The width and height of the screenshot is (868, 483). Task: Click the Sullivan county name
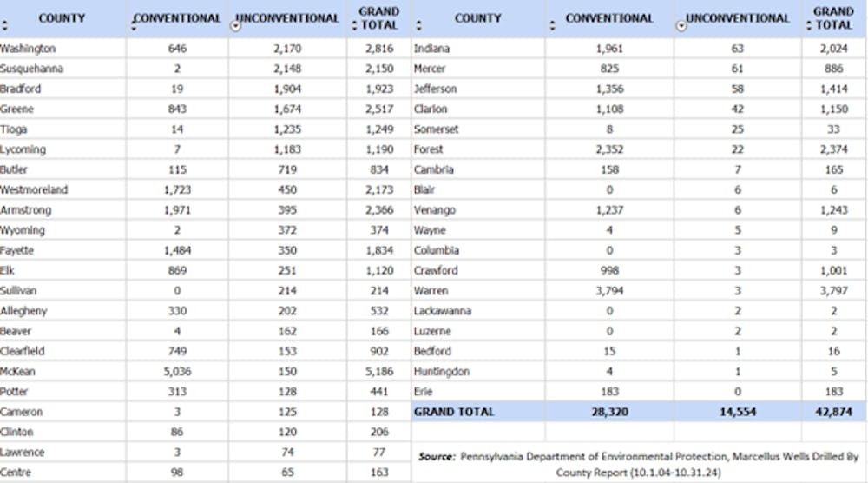pyautogui.click(x=18, y=290)
